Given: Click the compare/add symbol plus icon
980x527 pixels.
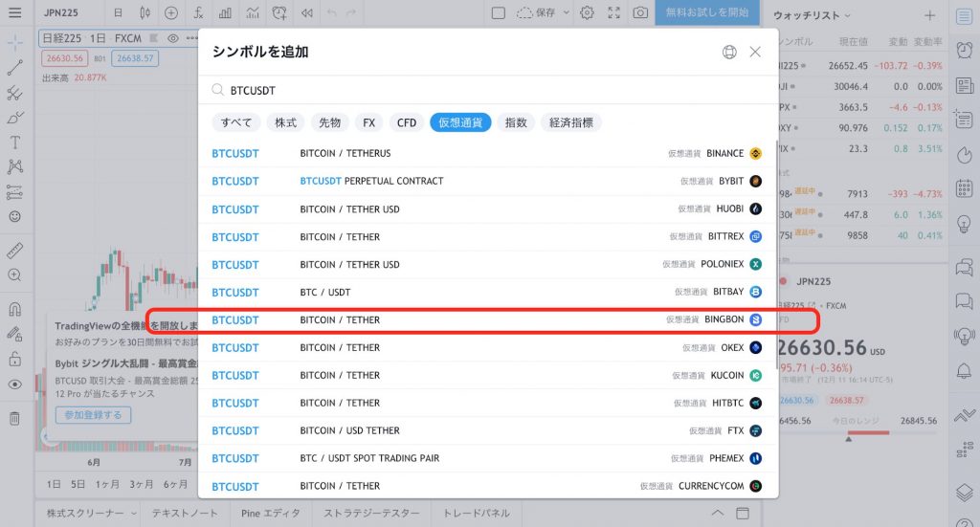Looking at the screenshot, I should [171, 12].
